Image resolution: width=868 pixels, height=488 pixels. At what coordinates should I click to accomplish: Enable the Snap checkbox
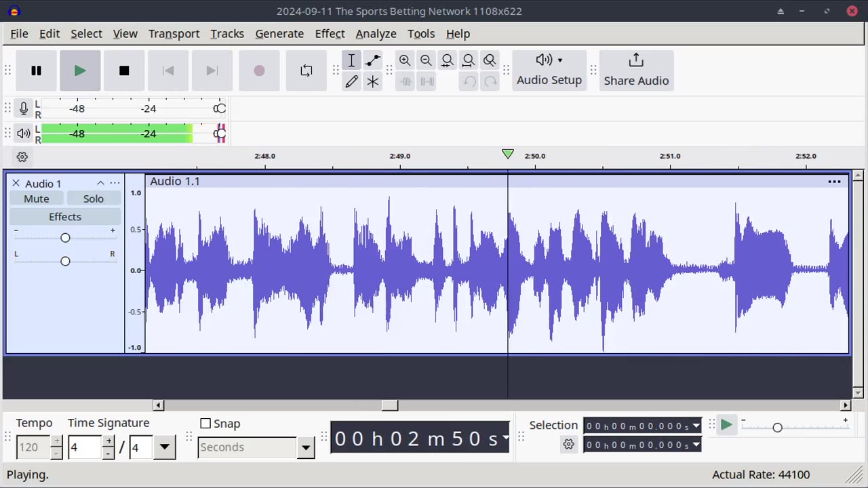tap(205, 424)
